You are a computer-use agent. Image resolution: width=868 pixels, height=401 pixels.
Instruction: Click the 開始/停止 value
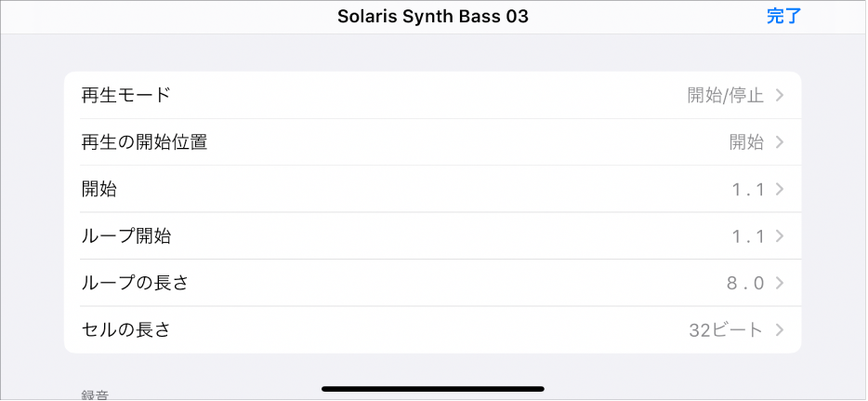click(x=725, y=95)
